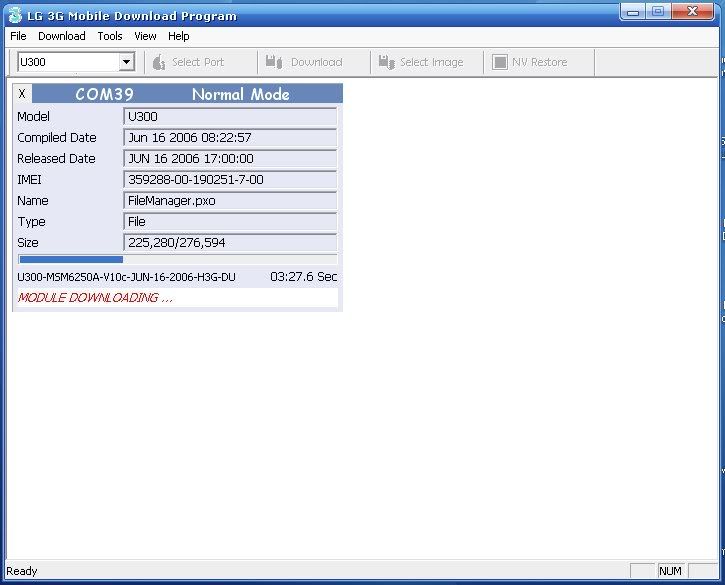
Task: Click the Download toolbar label
Action: click(x=317, y=62)
